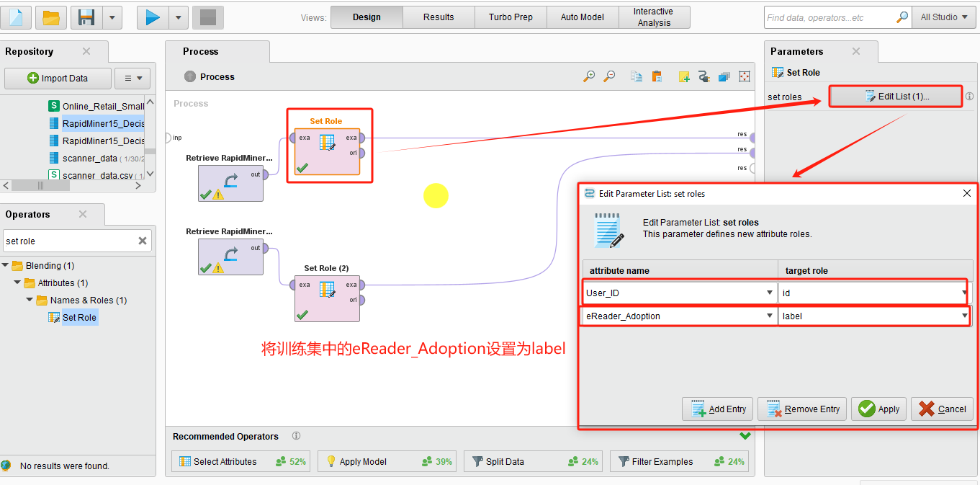Open the label target role dropdown

coord(964,316)
